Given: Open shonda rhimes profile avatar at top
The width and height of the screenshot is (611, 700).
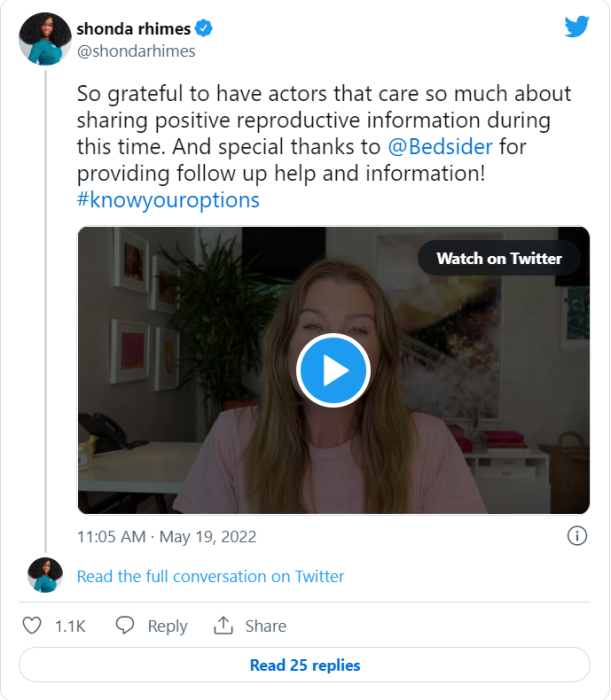Looking at the screenshot, I should pyautogui.click(x=44, y=40).
